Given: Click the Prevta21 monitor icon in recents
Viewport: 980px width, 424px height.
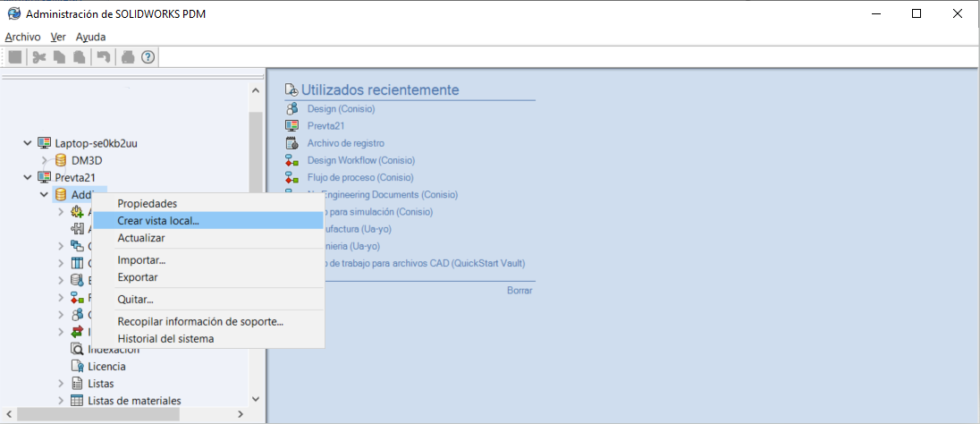Looking at the screenshot, I should point(291,126).
